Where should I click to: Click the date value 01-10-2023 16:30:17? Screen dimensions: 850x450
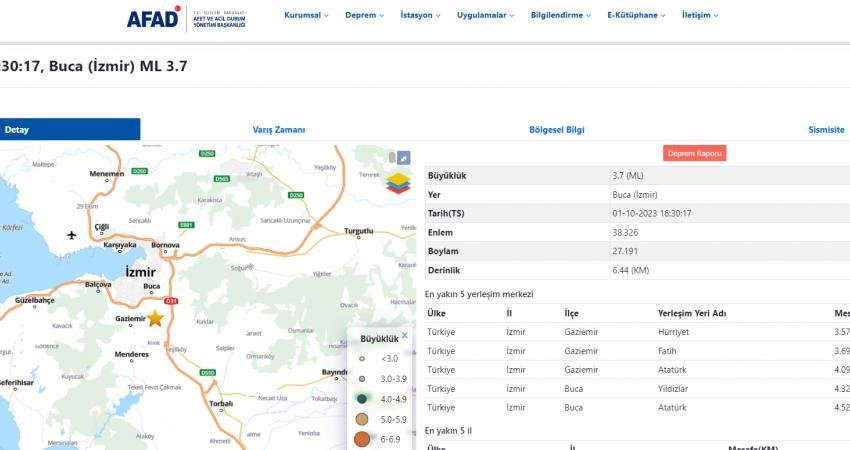tap(652, 214)
